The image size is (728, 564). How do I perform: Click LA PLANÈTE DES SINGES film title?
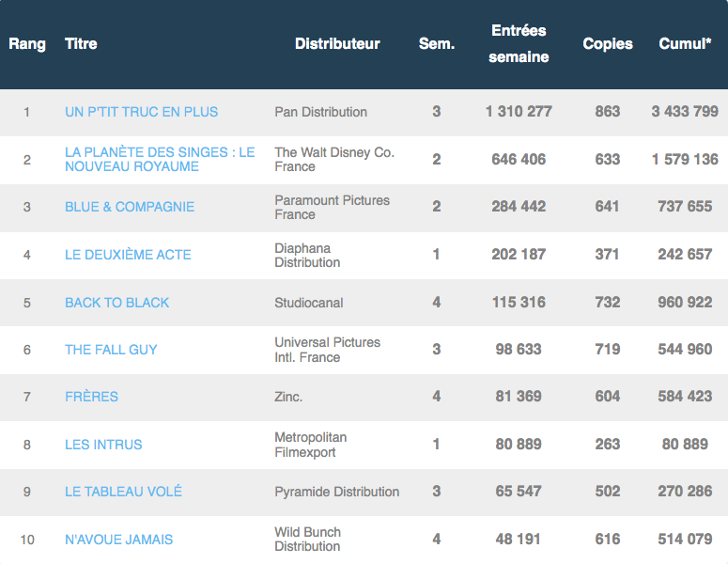tap(159, 159)
